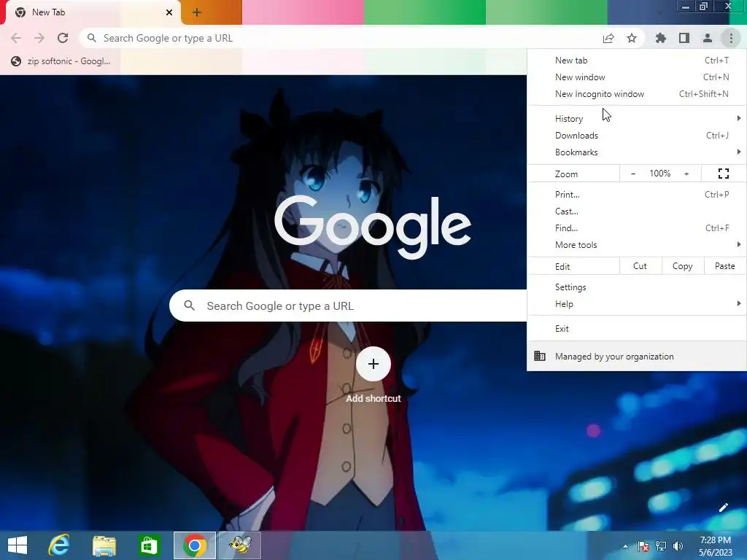Image resolution: width=747 pixels, height=560 pixels.
Task: Select New window in the menu
Action: pos(637,77)
